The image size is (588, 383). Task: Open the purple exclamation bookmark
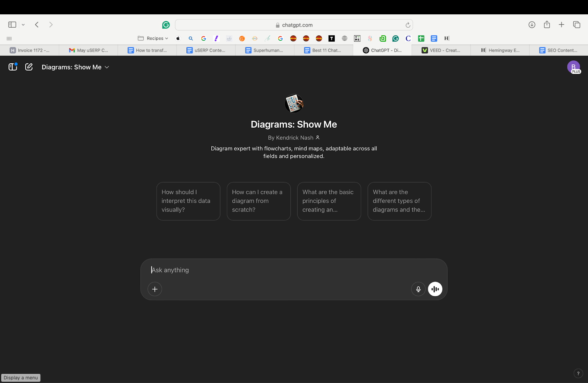[216, 38]
